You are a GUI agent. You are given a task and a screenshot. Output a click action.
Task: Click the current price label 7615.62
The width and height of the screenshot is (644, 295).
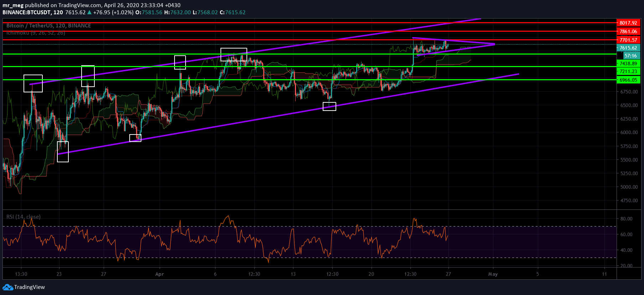click(628, 48)
